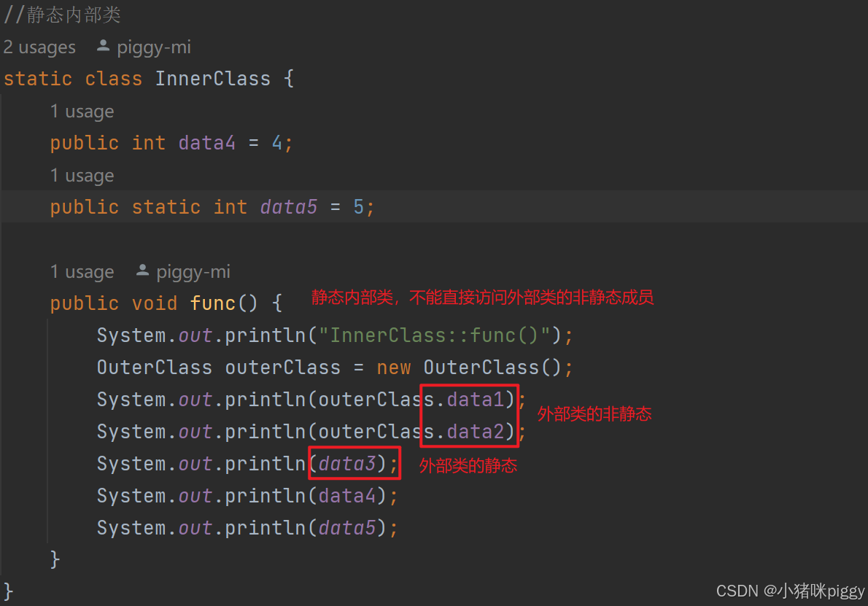Click the data4 field declaration name

(207, 144)
